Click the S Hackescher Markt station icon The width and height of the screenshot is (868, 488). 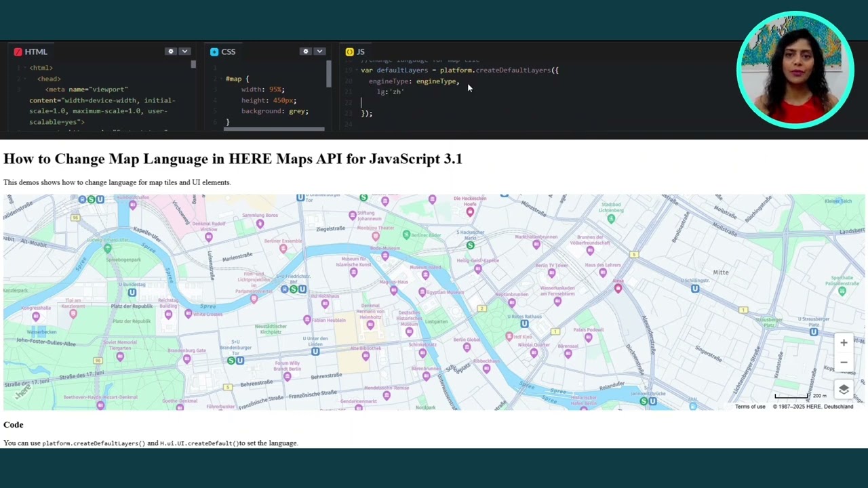tap(470, 245)
